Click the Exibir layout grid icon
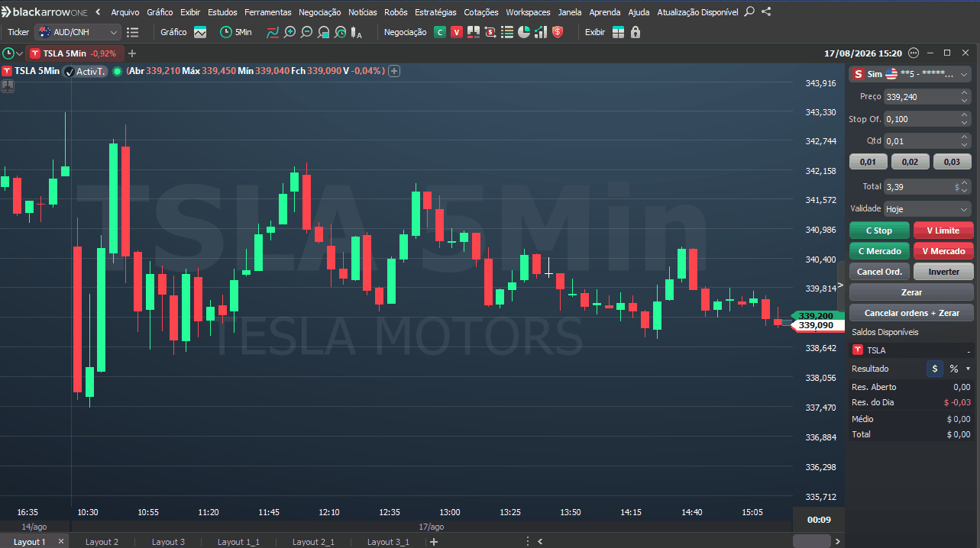This screenshot has width=980, height=548. (x=618, y=32)
